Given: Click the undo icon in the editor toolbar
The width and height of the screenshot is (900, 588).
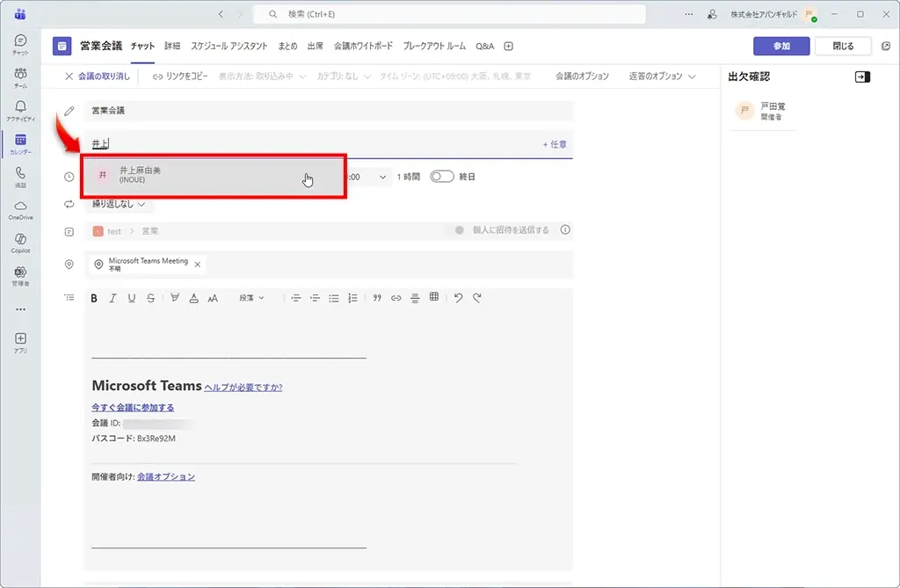Looking at the screenshot, I should 458,298.
